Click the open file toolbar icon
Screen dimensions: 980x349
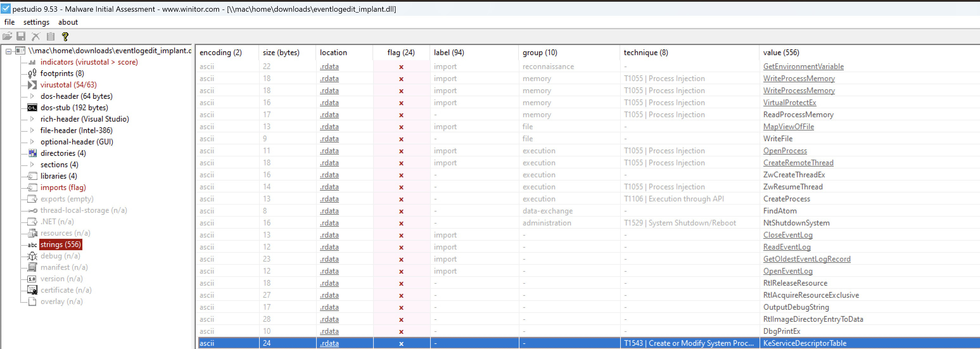point(7,36)
